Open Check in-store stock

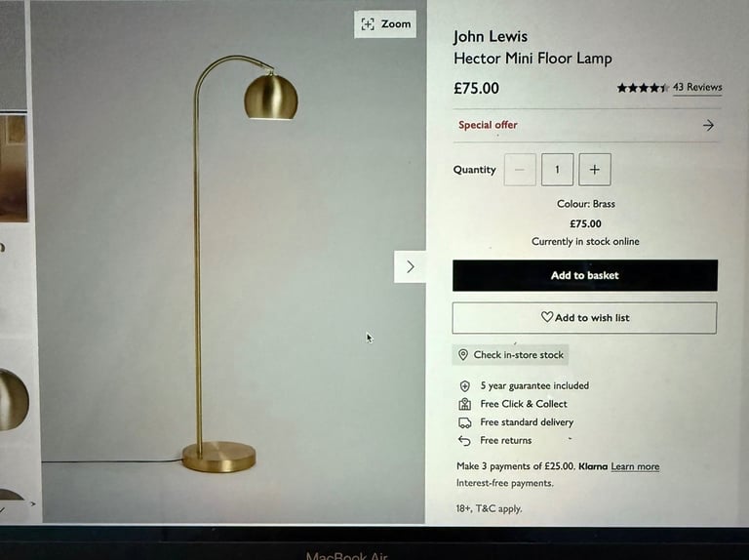510,354
